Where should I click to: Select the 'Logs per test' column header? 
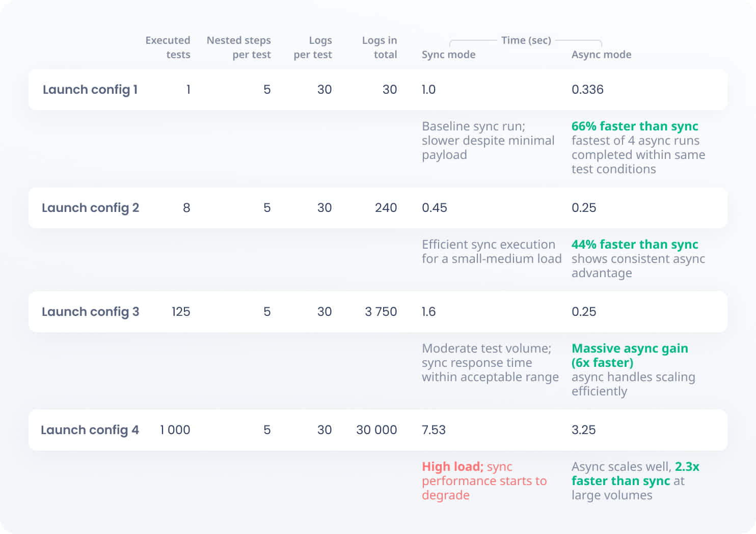coord(313,47)
